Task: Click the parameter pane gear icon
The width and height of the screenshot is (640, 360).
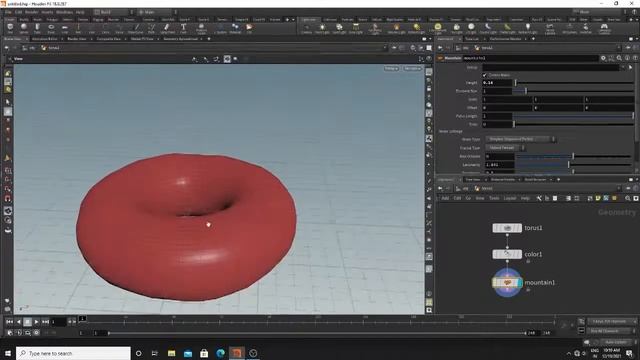Action: (603, 58)
